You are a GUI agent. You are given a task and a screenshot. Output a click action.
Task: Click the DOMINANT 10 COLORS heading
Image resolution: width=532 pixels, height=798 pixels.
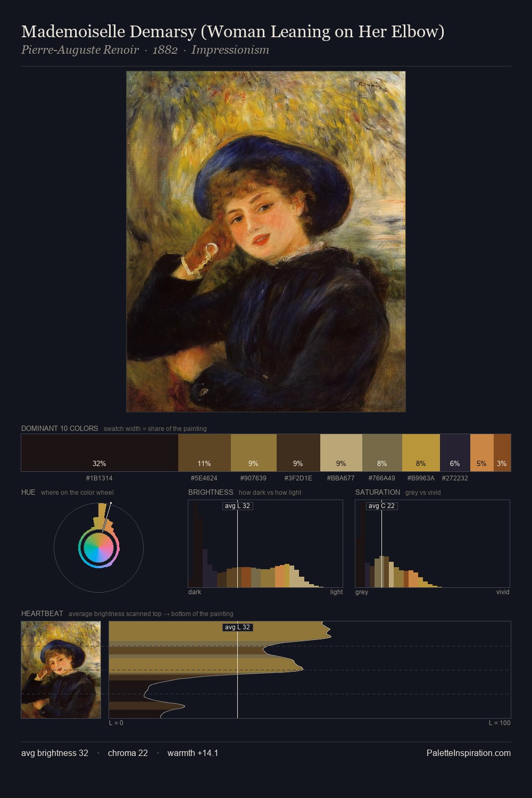60,428
